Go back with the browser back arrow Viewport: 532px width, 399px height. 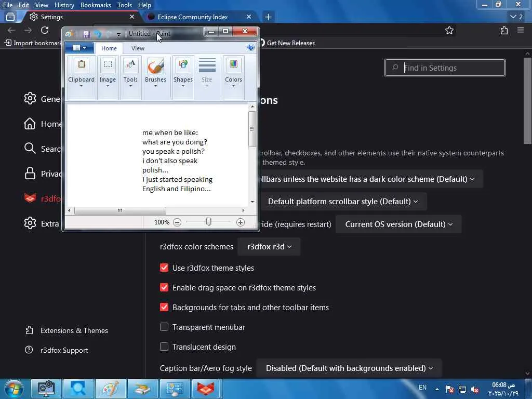[x=11, y=30]
